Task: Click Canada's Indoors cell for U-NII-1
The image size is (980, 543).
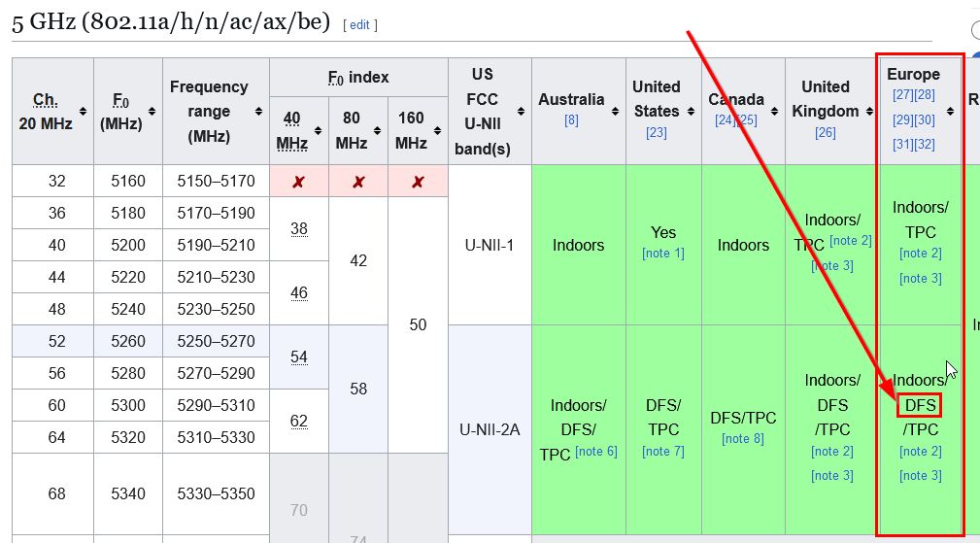Action: pos(743,245)
